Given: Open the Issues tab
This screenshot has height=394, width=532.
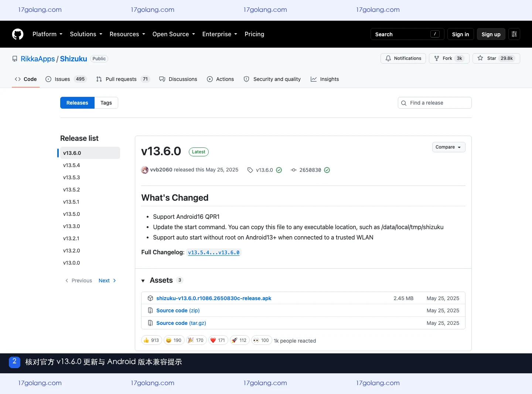Looking at the screenshot, I should pyautogui.click(x=66, y=79).
